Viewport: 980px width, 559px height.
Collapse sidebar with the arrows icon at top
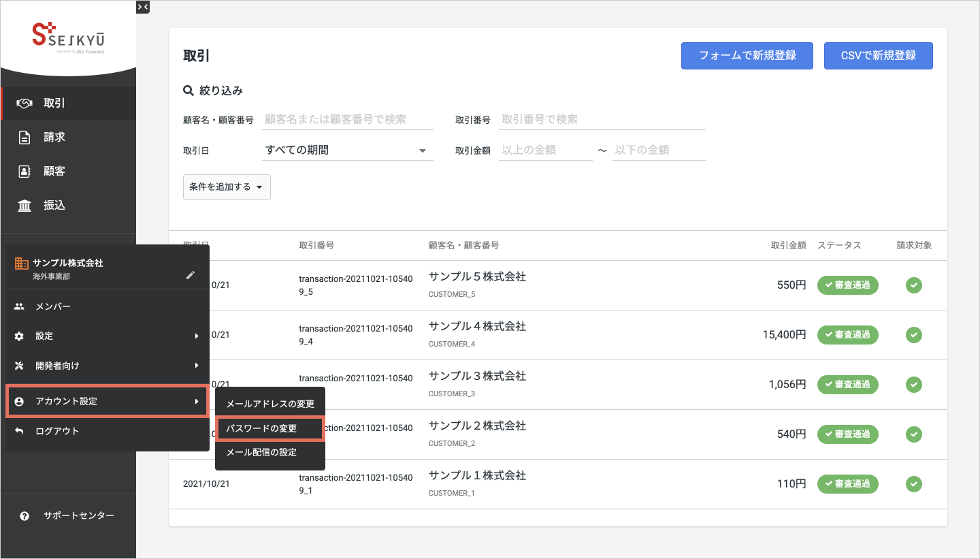(x=143, y=7)
